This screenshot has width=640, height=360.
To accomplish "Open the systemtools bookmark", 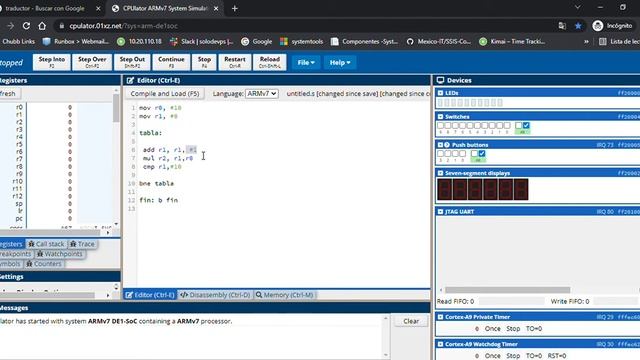I will pos(302,41).
